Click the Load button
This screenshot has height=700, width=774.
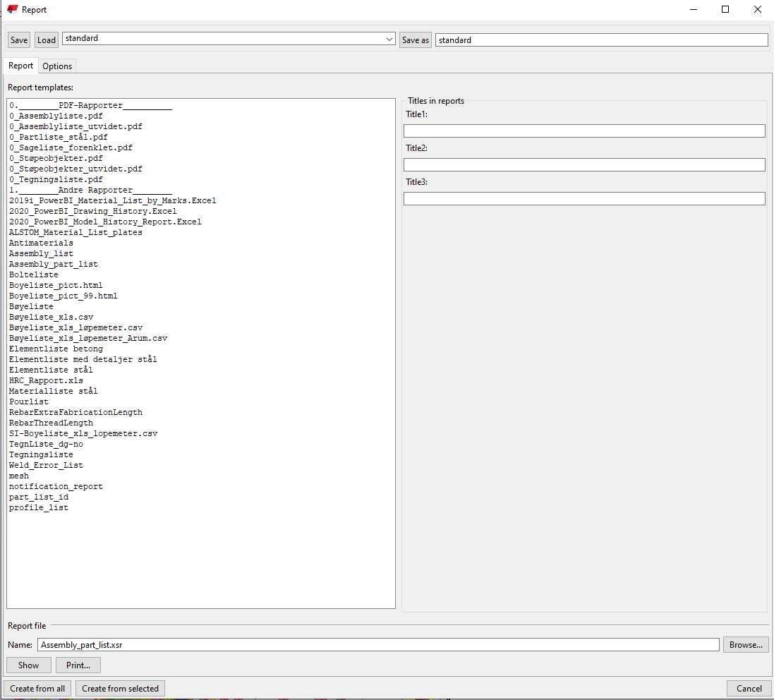pos(47,40)
